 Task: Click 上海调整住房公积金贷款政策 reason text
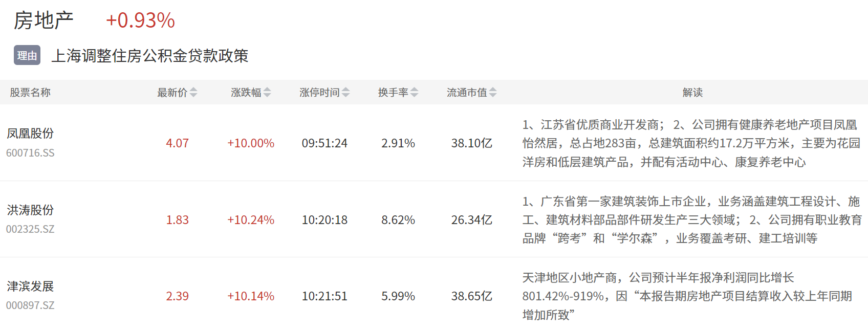click(x=150, y=56)
